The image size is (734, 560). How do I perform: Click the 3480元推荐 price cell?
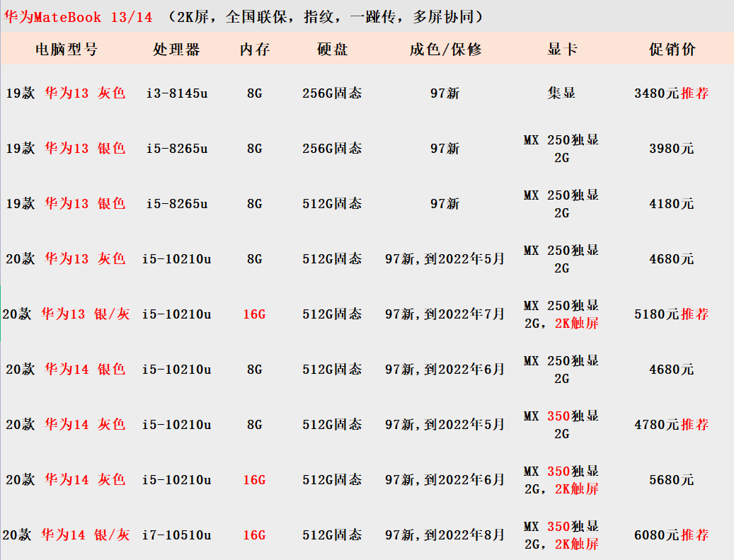(671, 93)
